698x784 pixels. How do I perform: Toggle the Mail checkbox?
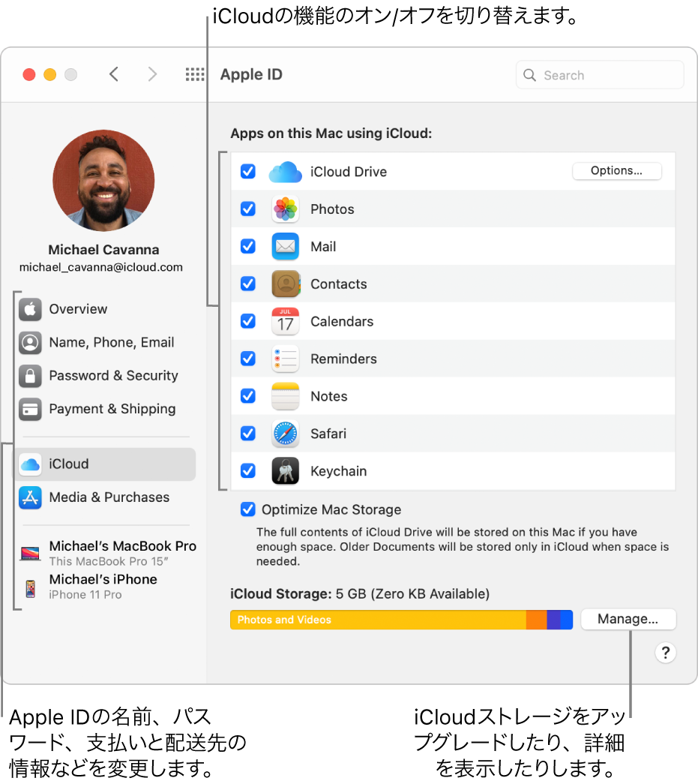tap(248, 246)
